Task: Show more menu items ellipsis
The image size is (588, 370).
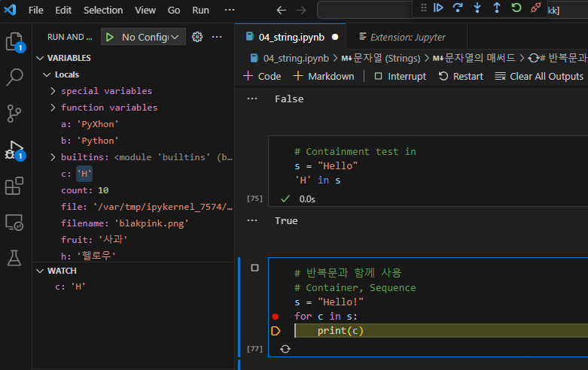Action: 229,10
